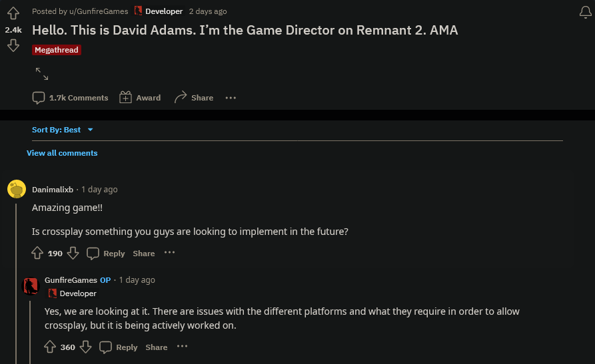Click the notification bell icon
595x364 pixels.
pyautogui.click(x=585, y=11)
